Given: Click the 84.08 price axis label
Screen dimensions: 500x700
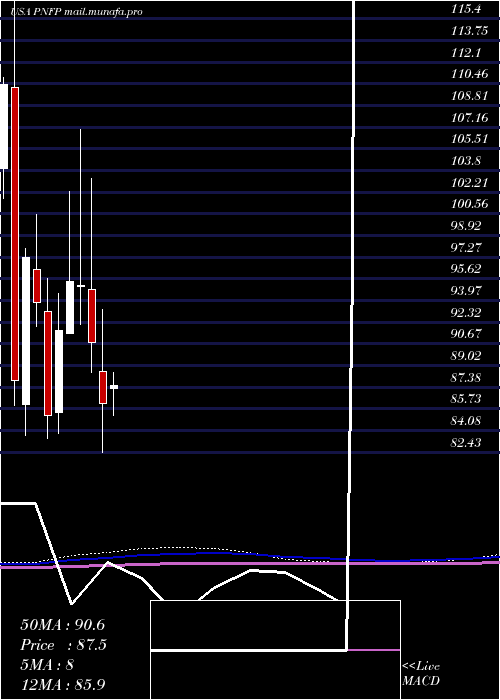Looking at the screenshot, I should (466, 421).
